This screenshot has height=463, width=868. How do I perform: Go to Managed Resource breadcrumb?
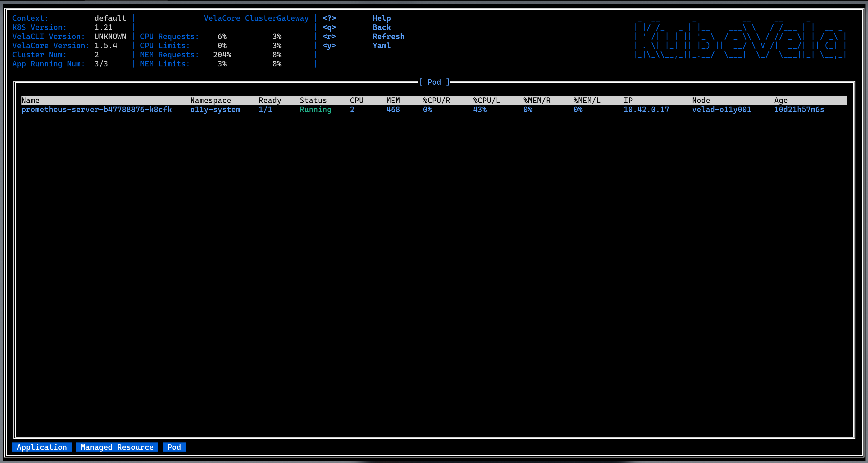[x=117, y=447]
